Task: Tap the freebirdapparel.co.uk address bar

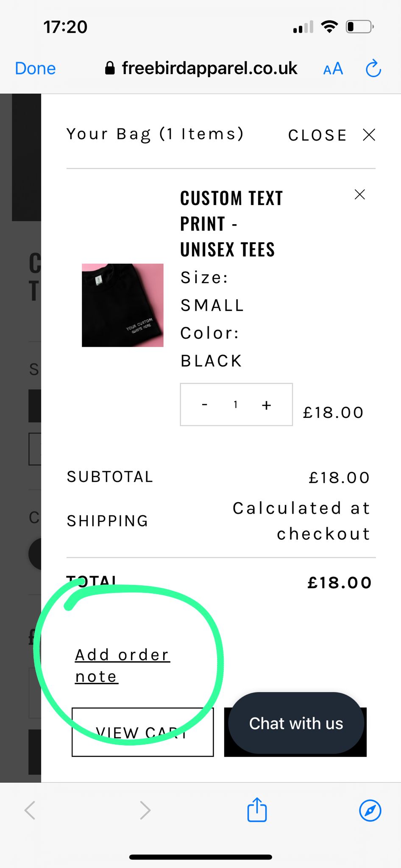Action: 201,68
